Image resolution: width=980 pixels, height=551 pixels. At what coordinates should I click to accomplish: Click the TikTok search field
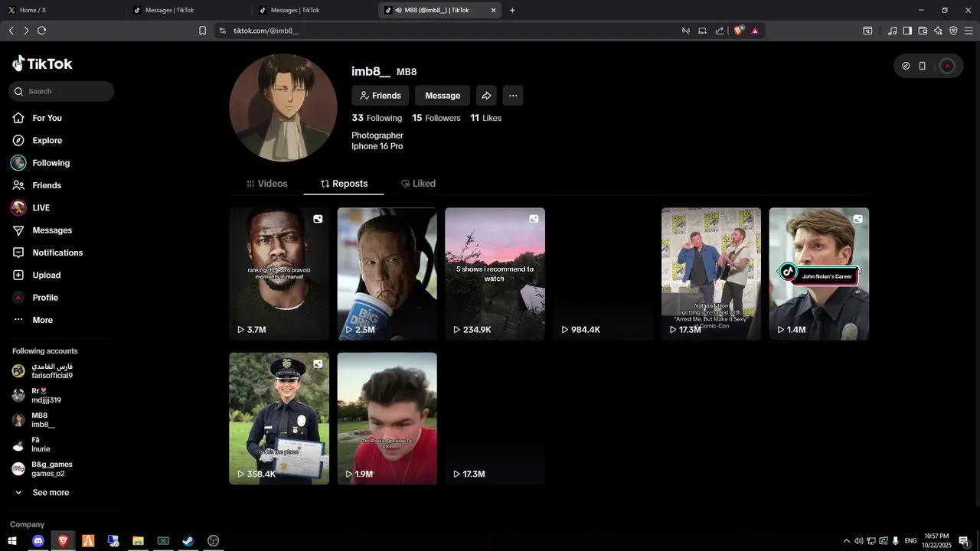[61, 91]
